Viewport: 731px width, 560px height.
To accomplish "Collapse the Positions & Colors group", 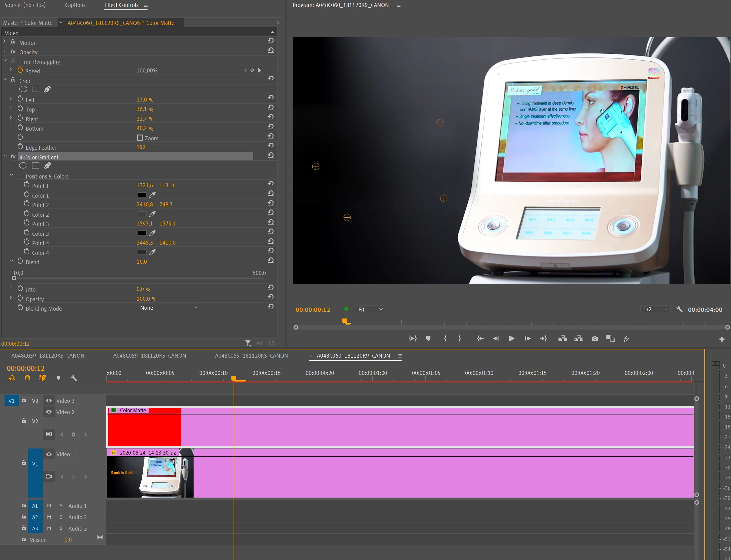I will [12, 175].
